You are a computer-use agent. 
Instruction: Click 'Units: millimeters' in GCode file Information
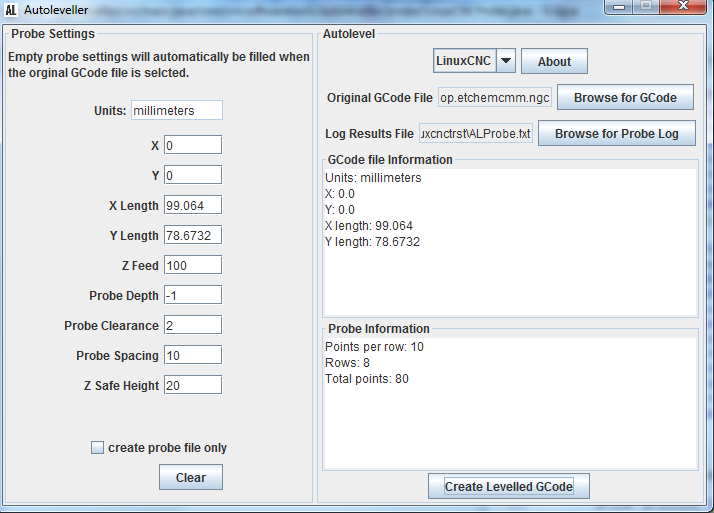373,178
